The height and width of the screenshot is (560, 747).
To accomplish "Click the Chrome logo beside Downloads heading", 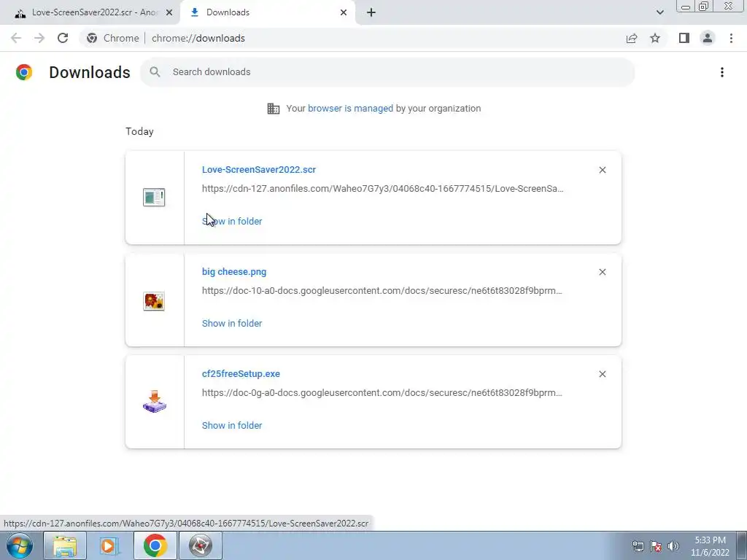I will [24, 72].
